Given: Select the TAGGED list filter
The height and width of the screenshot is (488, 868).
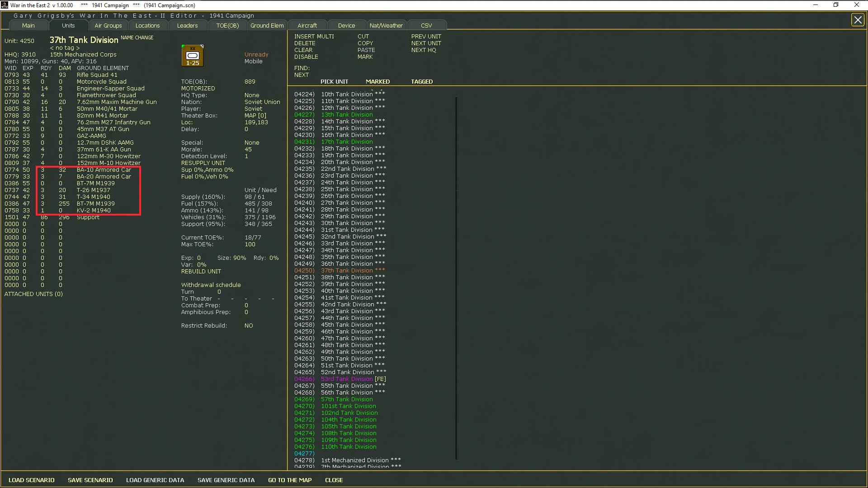Looking at the screenshot, I should [x=422, y=82].
